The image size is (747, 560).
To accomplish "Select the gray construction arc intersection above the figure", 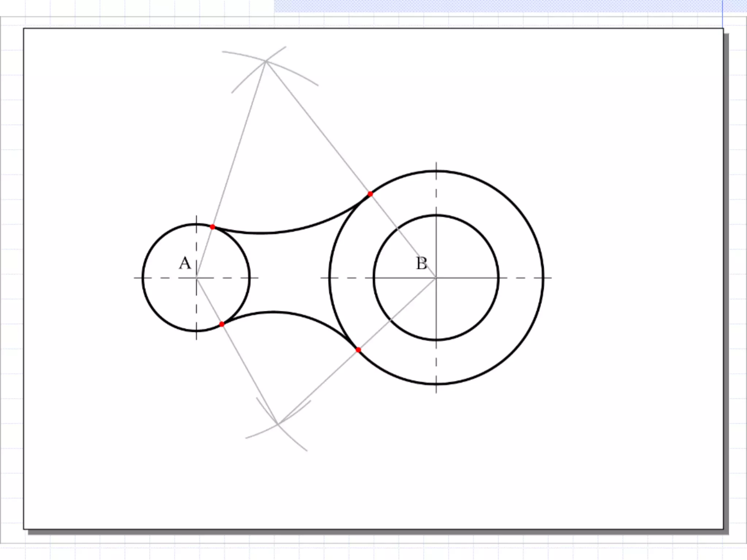I will (x=266, y=61).
